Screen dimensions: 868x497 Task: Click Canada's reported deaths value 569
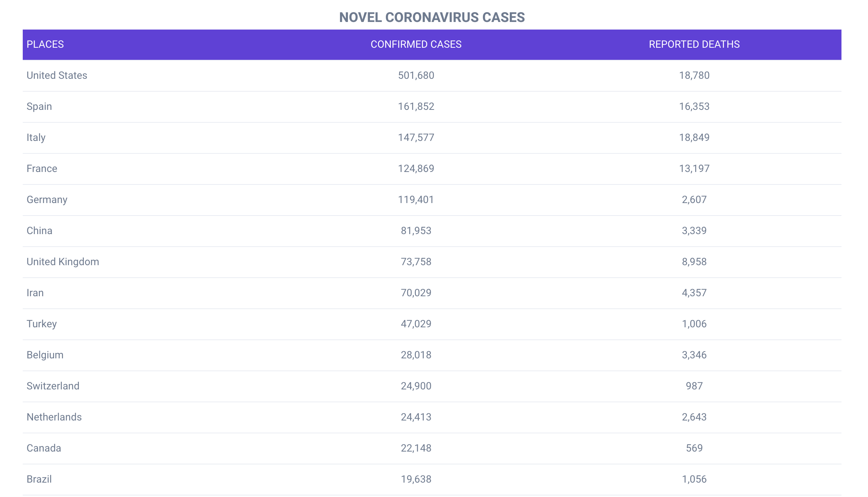694,448
